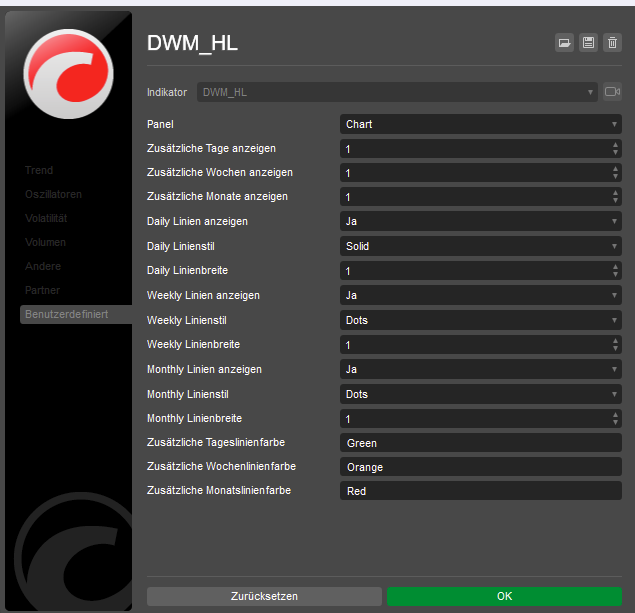The image size is (635, 613).
Task: Select the Benutzerdefiniert category
Action: click(x=66, y=314)
